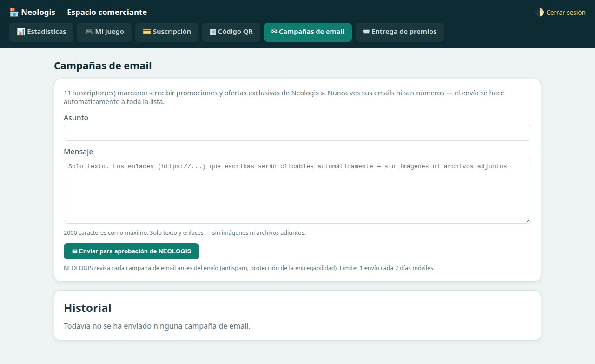Click the Cerrar sesión link
The width and height of the screenshot is (595, 364).
(566, 13)
